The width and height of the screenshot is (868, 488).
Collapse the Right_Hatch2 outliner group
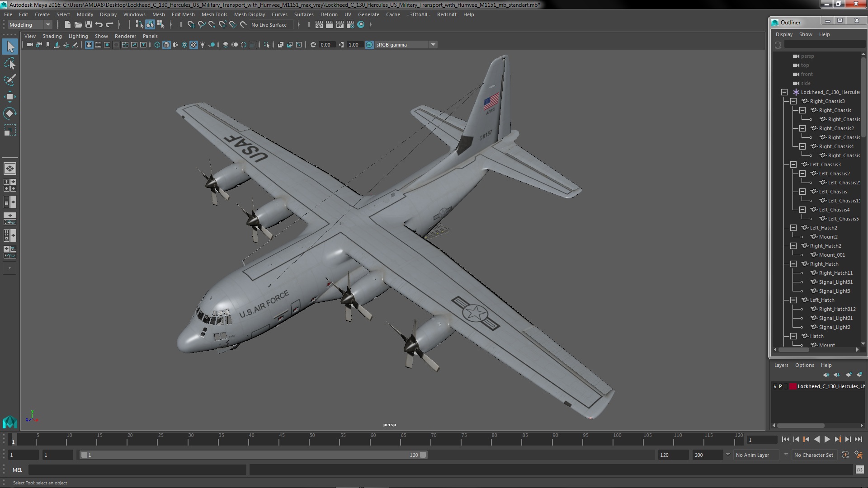click(x=793, y=246)
